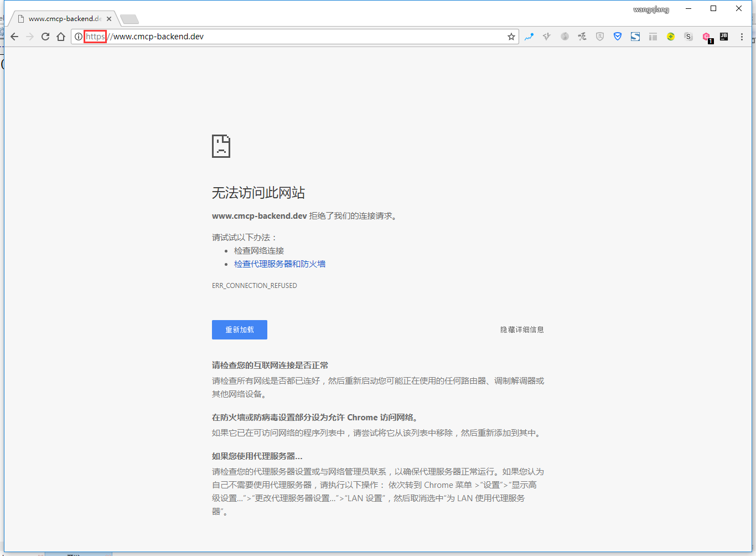Image resolution: width=756 pixels, height=556 pixels.
Task: Open Chrome's three-dot menu
Action: [742, 37]
